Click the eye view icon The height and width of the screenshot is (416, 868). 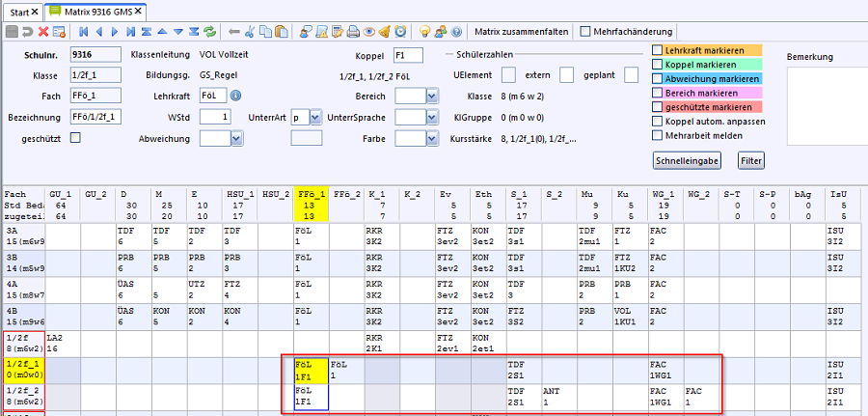[x=368, y=32]
